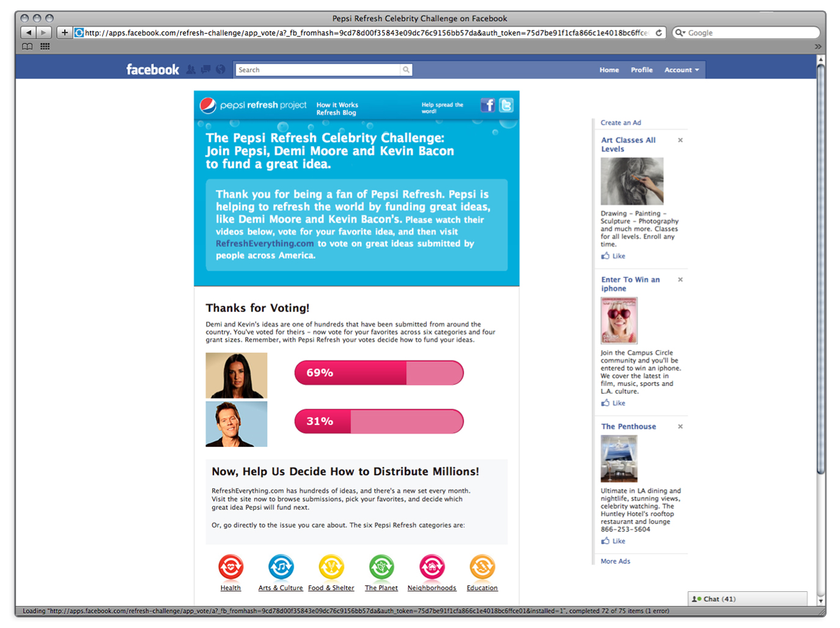Click the vertical scrollbar thumb
Screen dimensions: 840x628
[821, 268]
